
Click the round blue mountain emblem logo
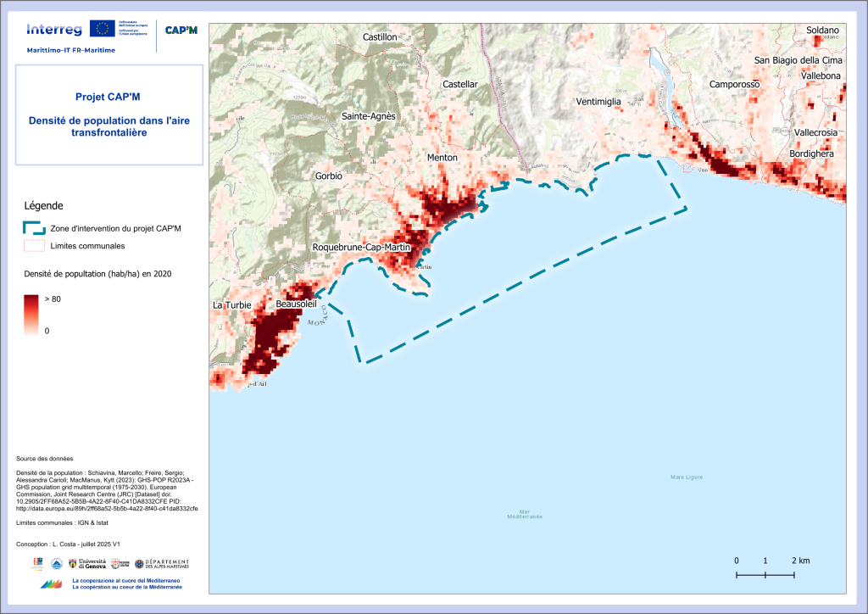pos(56,564)
